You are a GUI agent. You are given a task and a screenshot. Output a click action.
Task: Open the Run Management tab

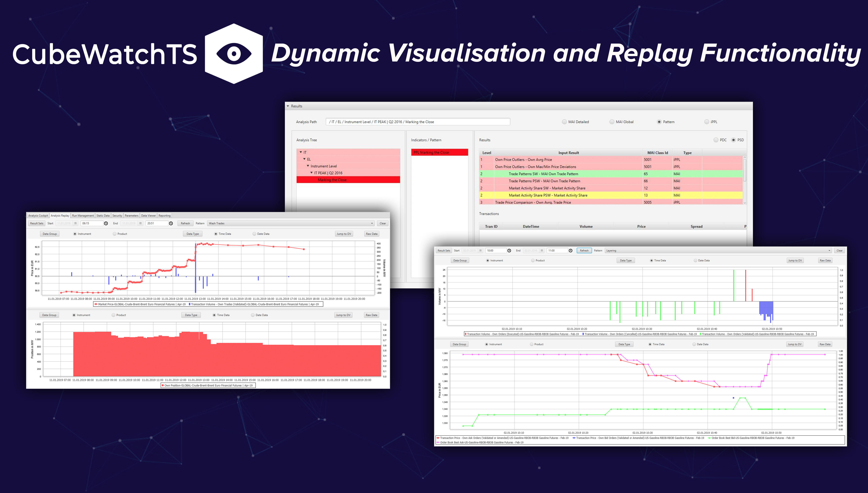[x=83, y=216]
